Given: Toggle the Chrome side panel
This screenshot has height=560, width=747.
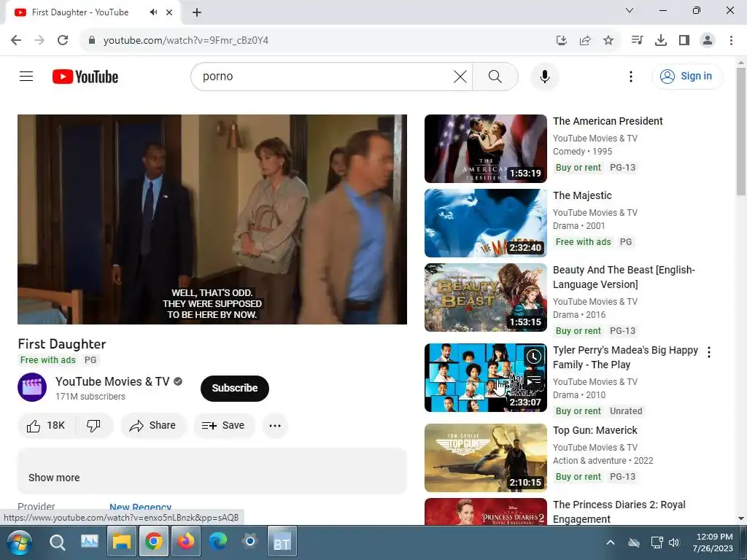Looking at the screenshot, I should (x=684, y=40).
